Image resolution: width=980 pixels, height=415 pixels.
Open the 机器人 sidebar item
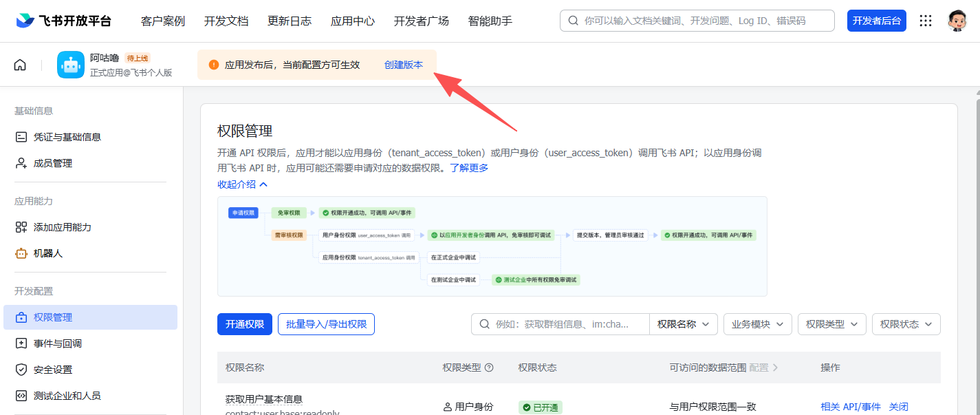(47, 253)
